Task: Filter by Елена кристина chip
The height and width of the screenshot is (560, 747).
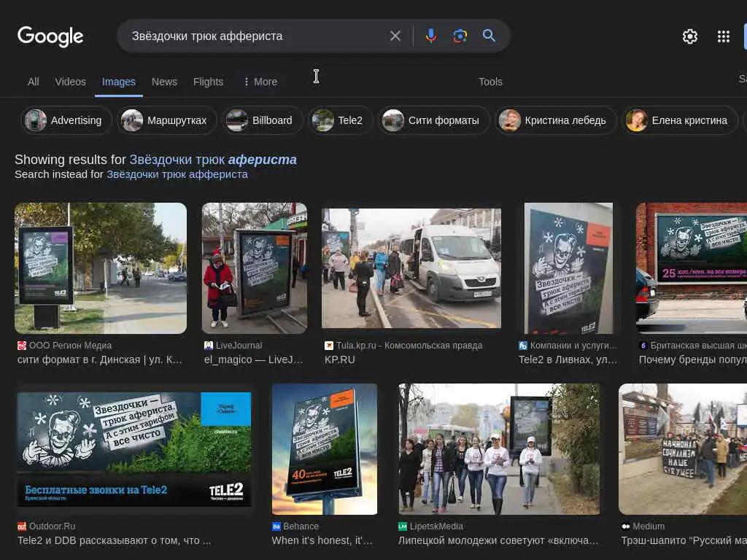Action: (680, 120)
